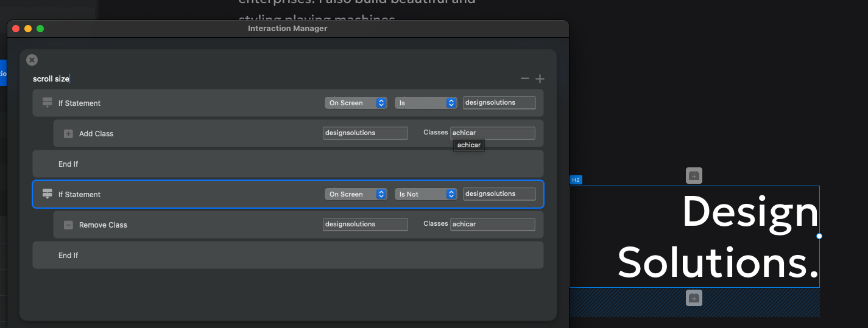Click the 'Design Solutions.' heading on canvas

click(718, 237)
